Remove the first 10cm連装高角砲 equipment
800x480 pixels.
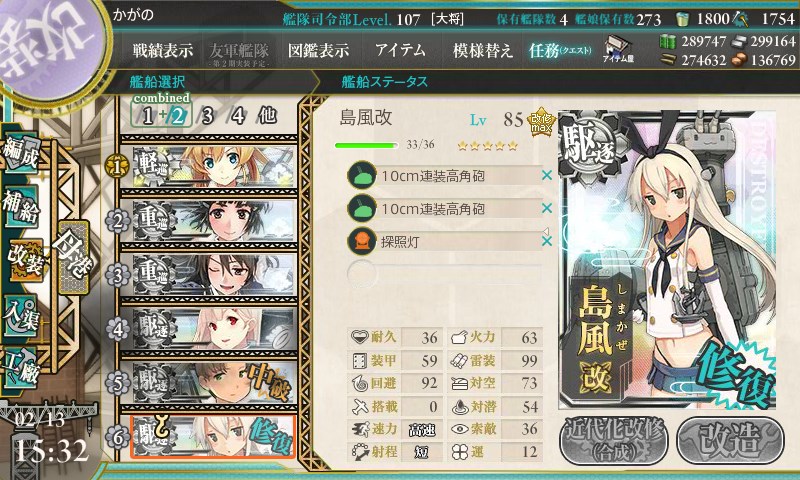pyautogui.click(x=546, y=175)
